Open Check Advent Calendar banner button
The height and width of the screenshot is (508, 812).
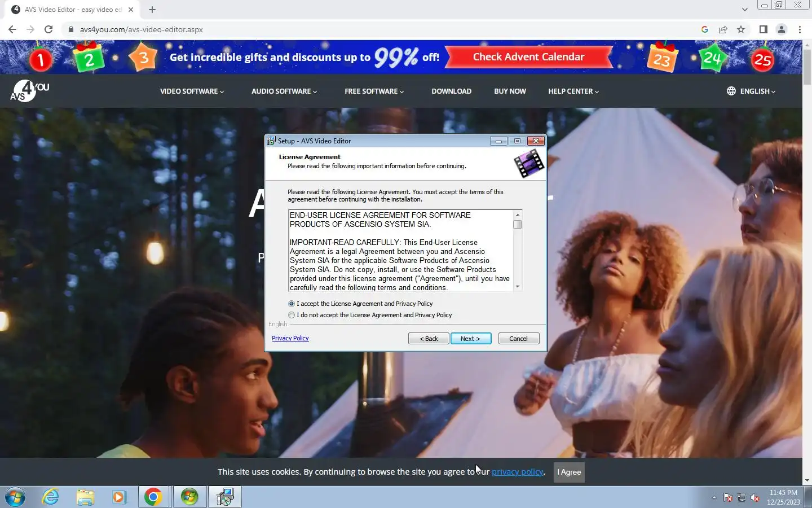coord(528,56)
